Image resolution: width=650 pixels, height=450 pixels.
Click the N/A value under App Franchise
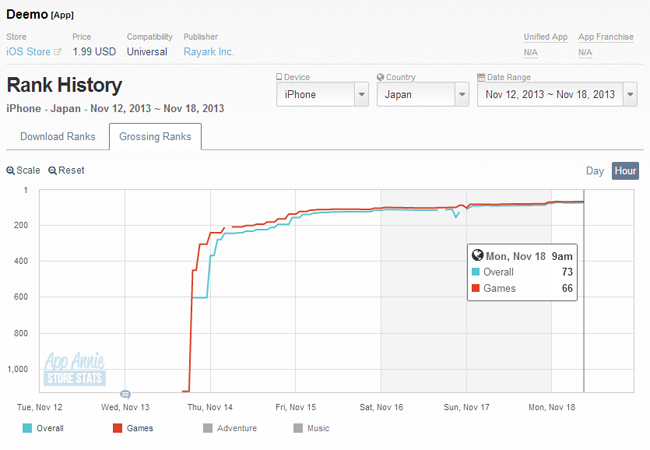point(585,53)
